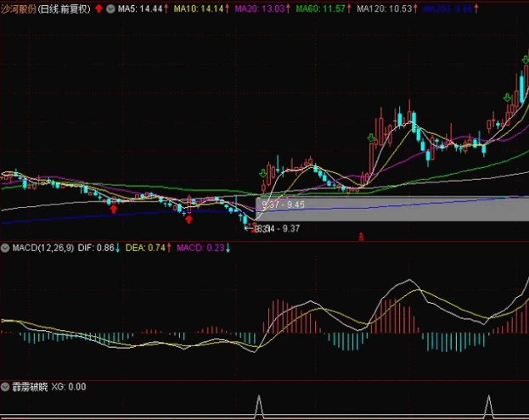The height and width of the screenshot is (420, 529).
Task: Select the 日线 前复权 period label
Action: [65, 8]
